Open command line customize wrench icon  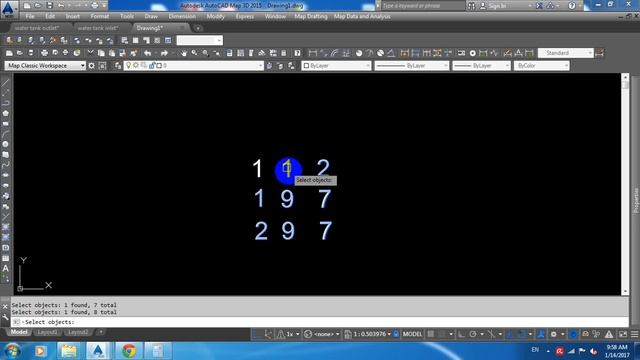[x=5, y=317]
